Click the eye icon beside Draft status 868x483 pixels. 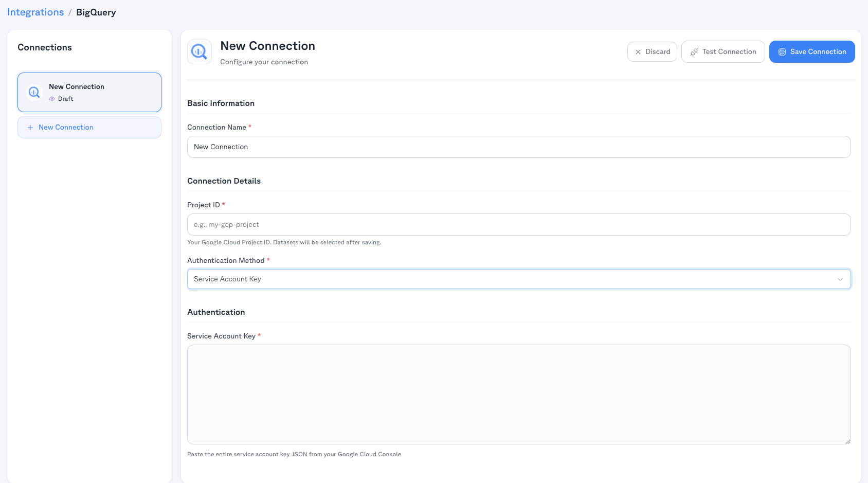[x=52, y=99]
